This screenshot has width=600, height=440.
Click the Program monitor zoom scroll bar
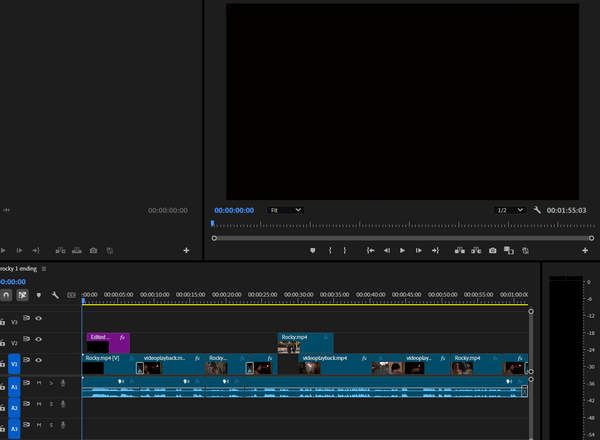[x=403, y=238]
